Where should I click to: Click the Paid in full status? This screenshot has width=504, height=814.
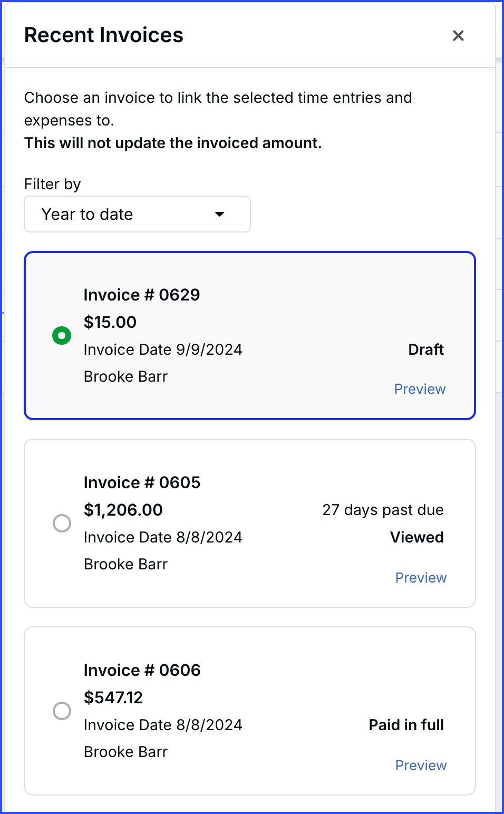point(406,725)
